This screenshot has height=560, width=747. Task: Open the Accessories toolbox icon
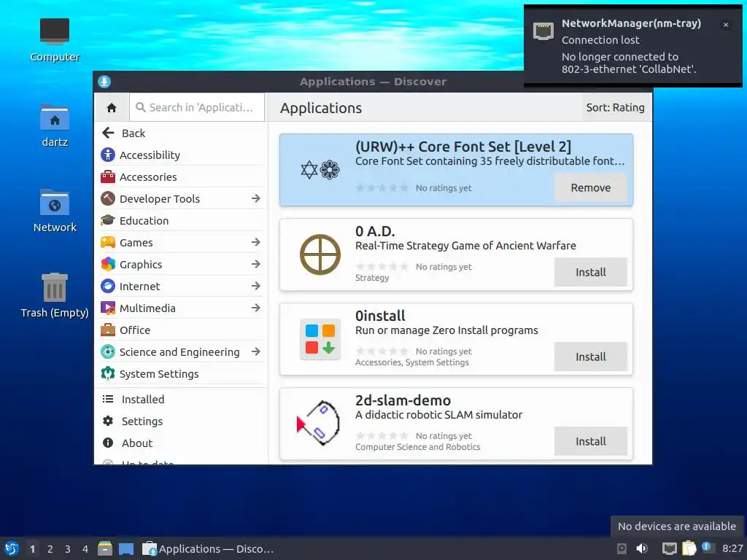tap(108, 176)
